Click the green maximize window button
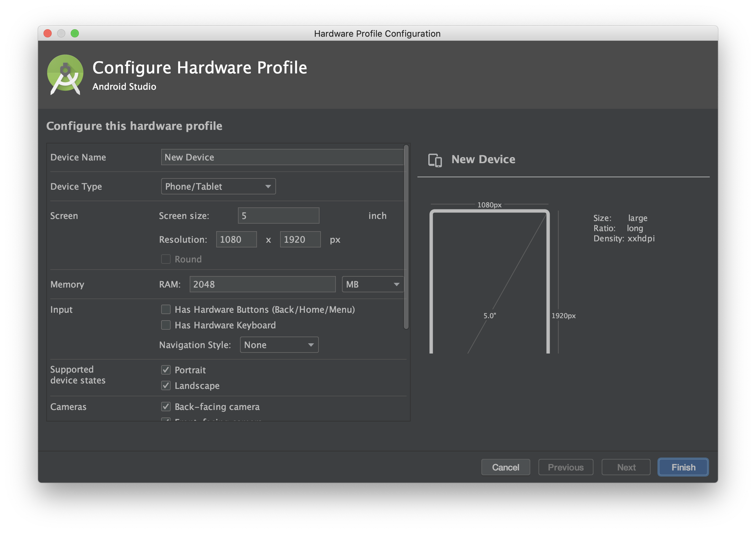This screenshot has height=533, width=756. click(75, 33)
